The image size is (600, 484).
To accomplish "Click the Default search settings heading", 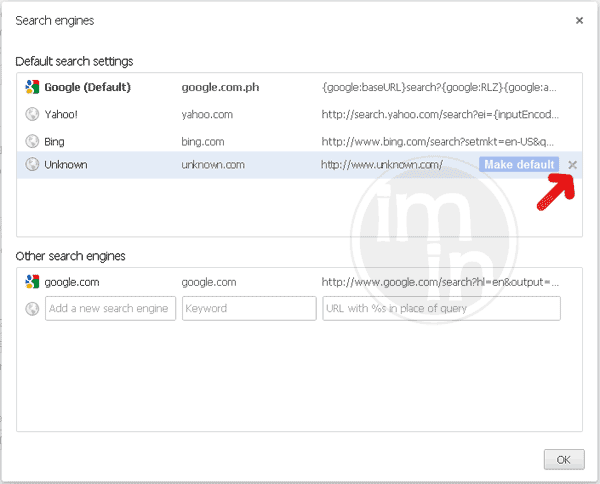I will (74, 61).
